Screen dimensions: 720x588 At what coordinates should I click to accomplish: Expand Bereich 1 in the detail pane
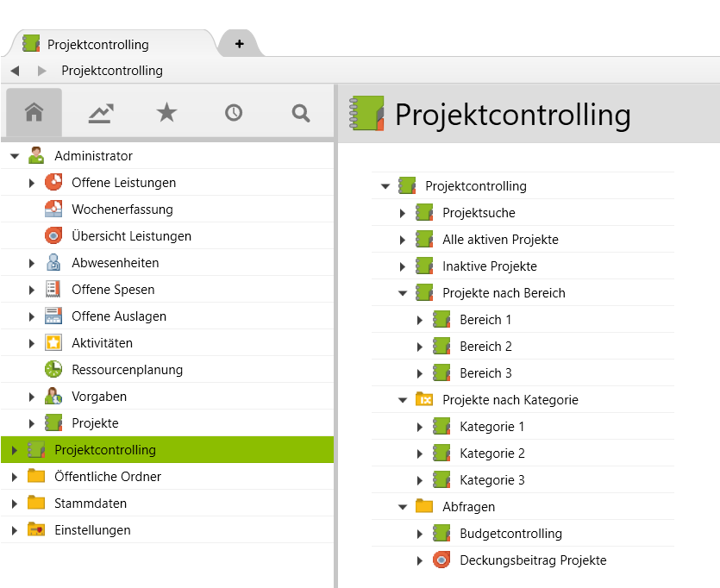(x=420, y=319)
